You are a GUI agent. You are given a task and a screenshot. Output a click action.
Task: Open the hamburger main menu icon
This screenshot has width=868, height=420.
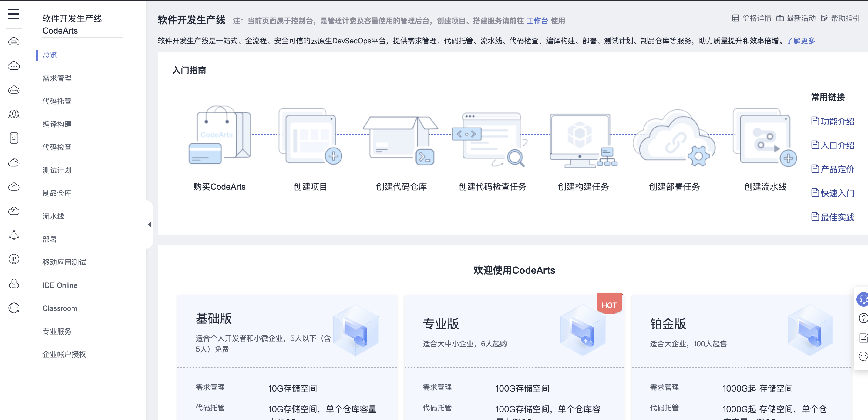[x=14, y=14]
